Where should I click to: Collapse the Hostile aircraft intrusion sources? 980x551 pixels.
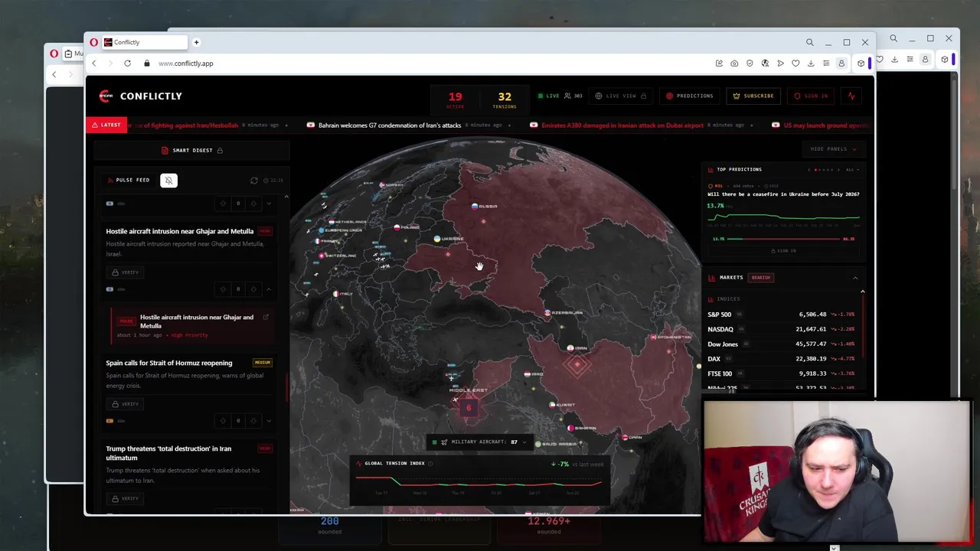pos(268,289)
